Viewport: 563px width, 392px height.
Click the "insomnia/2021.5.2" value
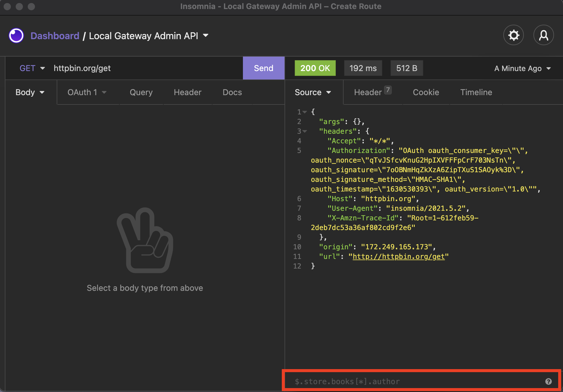coord(426,208)
